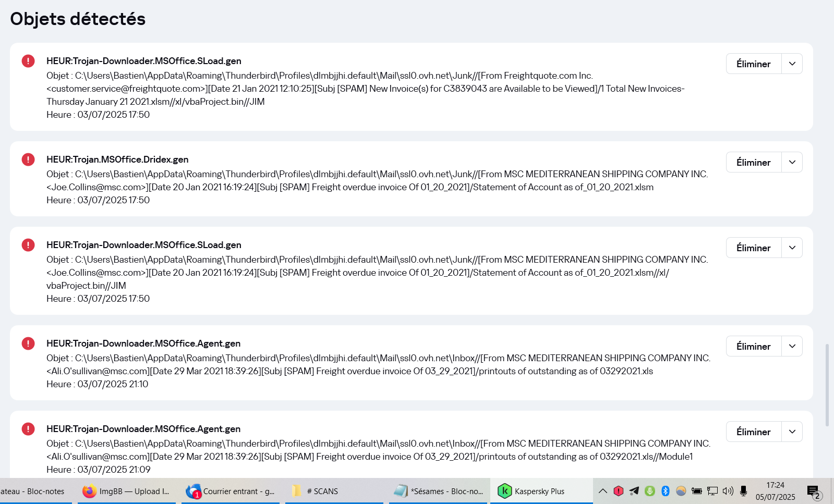The image size is (834, 504).
Task: Open the Firefox ImgBB window from the taskbar
Action: [x=126, y=491]
